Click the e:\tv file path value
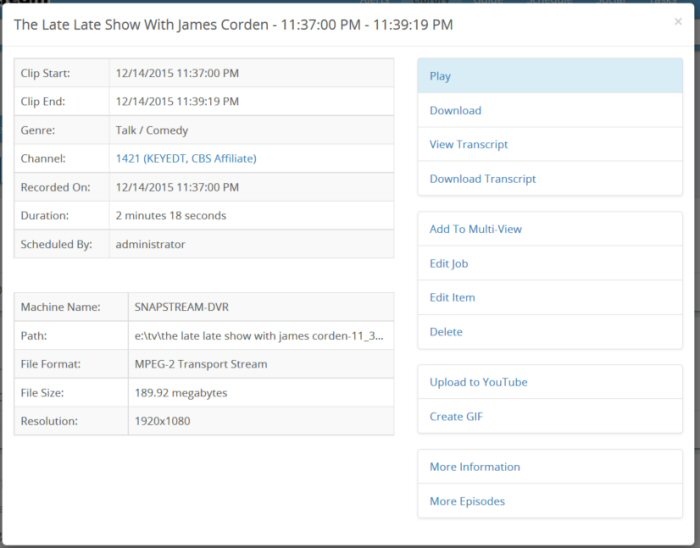700x548 pixels. click(259, 336)
